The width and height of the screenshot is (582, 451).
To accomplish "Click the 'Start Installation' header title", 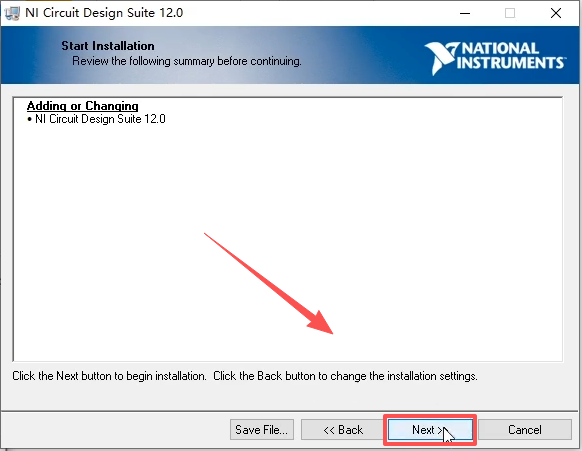I will point(108,46).
